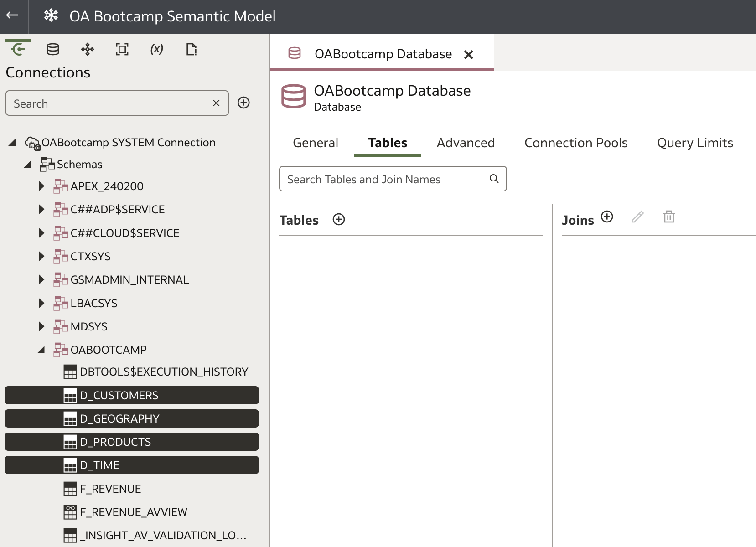756x547 pixels.
Task: Click the Schemas folder label
Action: (x=80, y=164)
